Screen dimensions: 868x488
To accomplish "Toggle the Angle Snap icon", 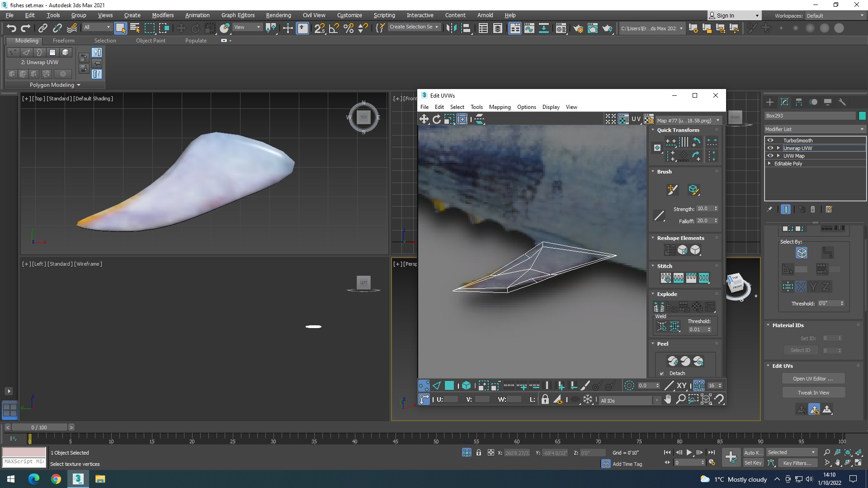I will pos(334,28).
